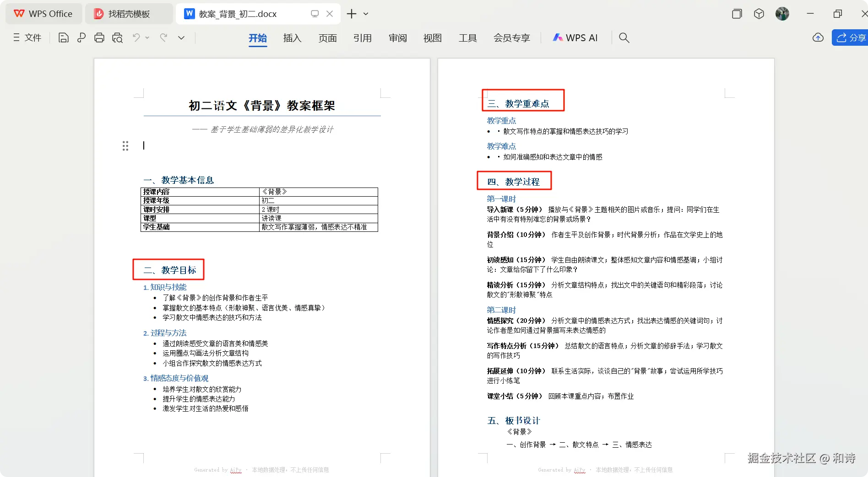868x477 pixels.
Task: Click the heading 一、教学基本信息
Action: coord(179,180)
